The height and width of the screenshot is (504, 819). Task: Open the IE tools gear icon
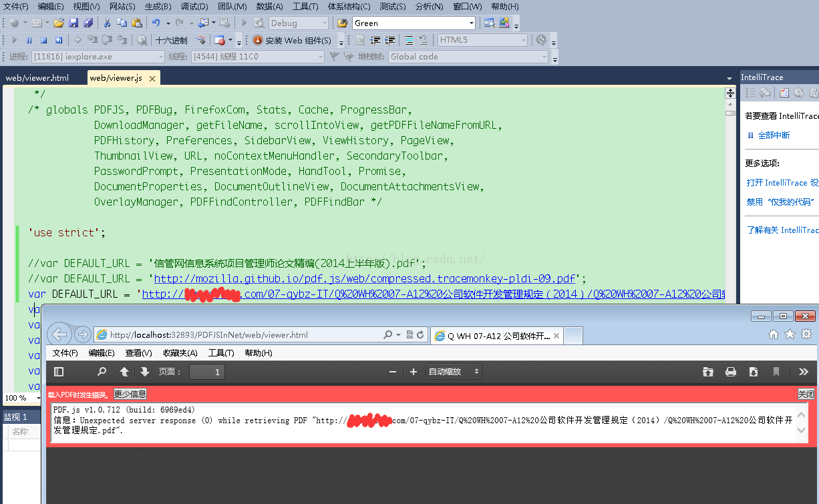pos(806,334)
